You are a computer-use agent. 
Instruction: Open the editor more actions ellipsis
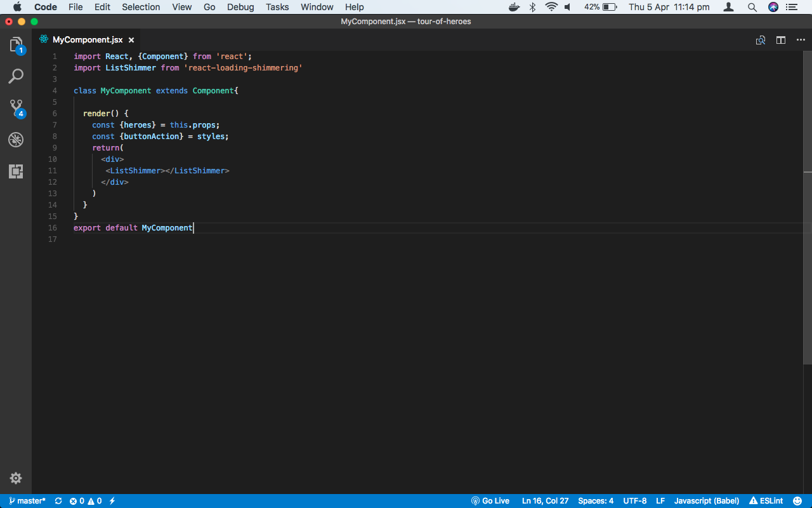(x=800, y=40)
